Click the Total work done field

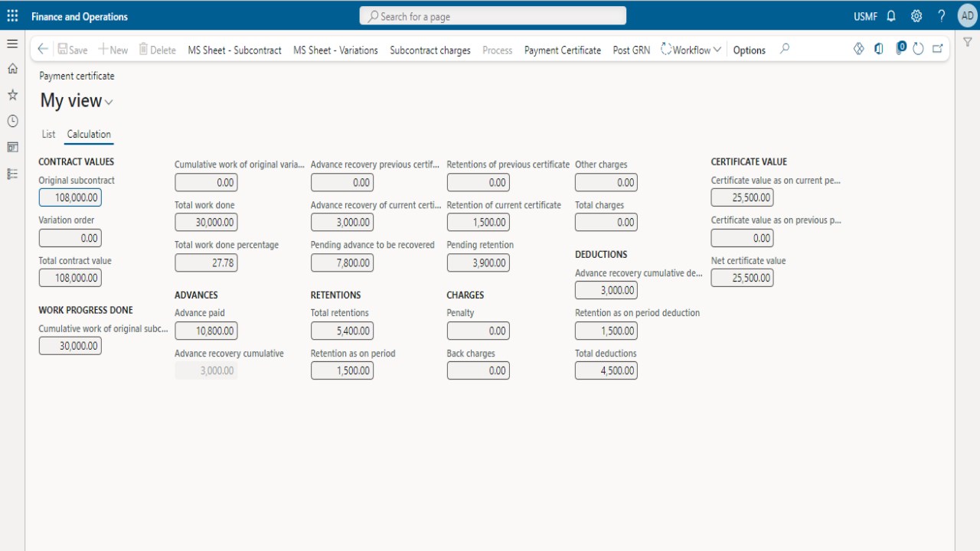tap(206, 222)
